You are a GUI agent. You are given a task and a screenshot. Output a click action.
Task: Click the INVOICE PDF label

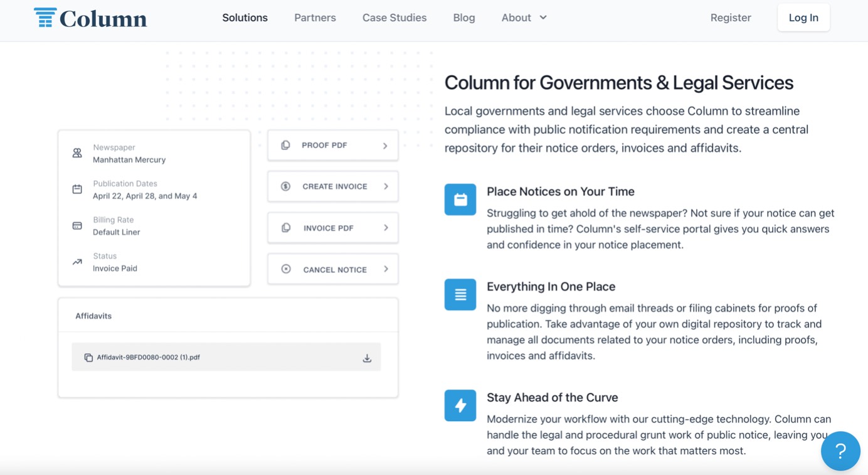coord(329,228)
